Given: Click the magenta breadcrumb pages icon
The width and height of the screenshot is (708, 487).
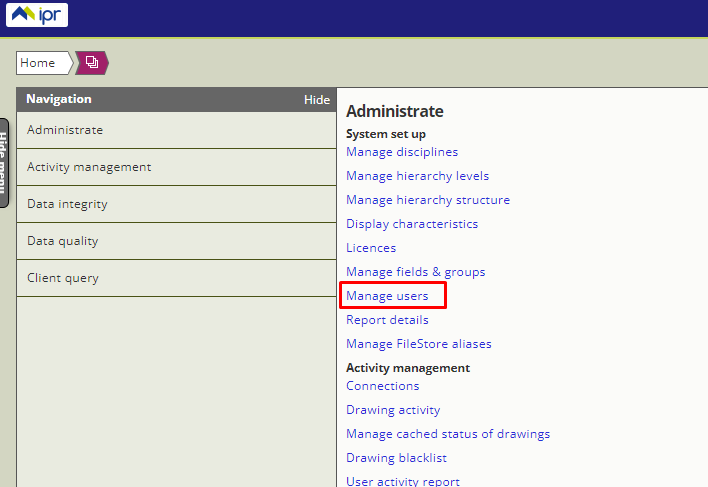Looking at the screenshot, I should (91, 63).
